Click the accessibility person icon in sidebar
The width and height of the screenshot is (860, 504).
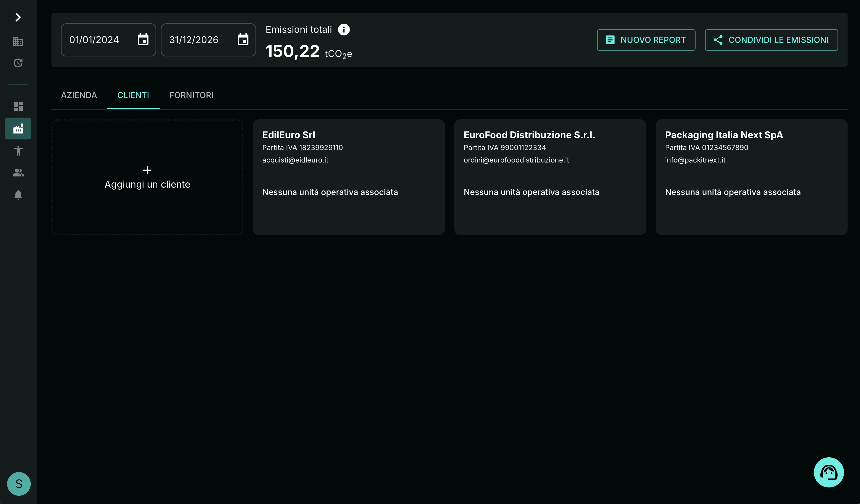pyautogui.click(x=18, y=151)
